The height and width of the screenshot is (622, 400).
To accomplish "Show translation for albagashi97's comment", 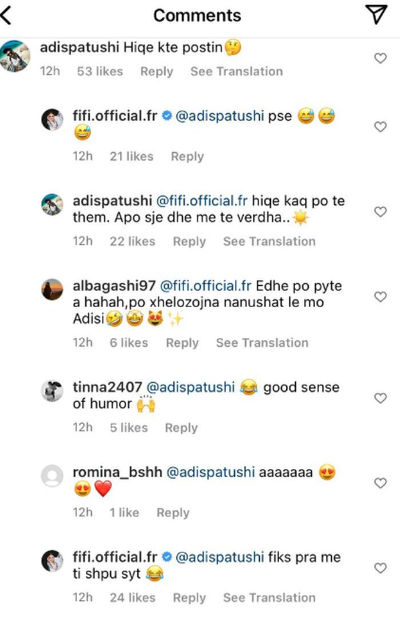I will 262,343.
